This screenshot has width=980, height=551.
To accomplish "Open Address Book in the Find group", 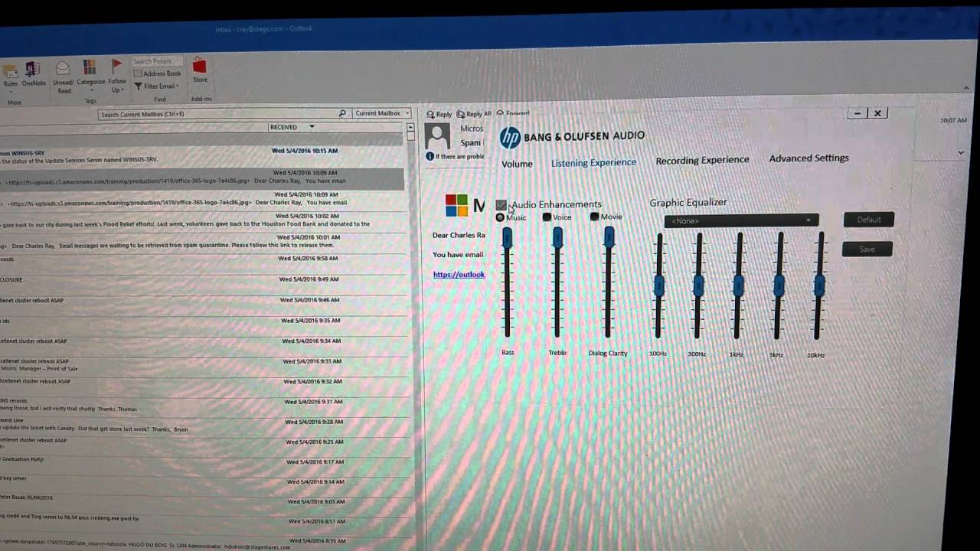I will (x=158, y=73).
